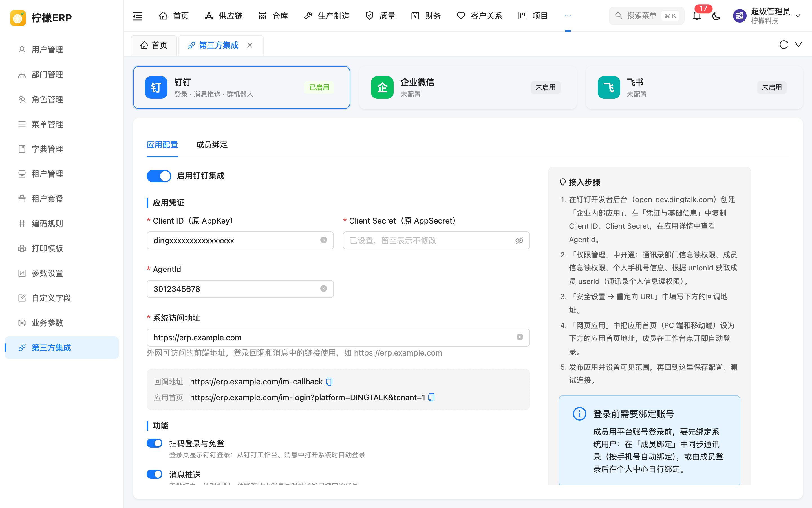Open the 客户关系 top menu
Viewport: 812px width, 508px height.
[x=480, y=16]
